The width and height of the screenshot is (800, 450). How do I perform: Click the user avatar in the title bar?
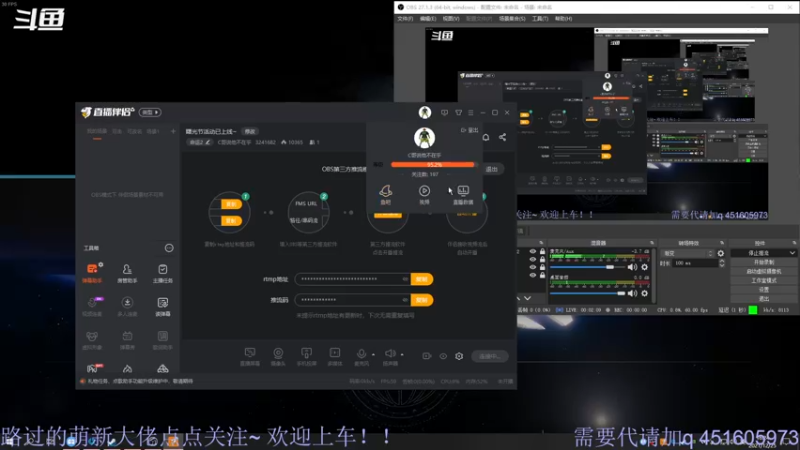click(x=424, y=112)
